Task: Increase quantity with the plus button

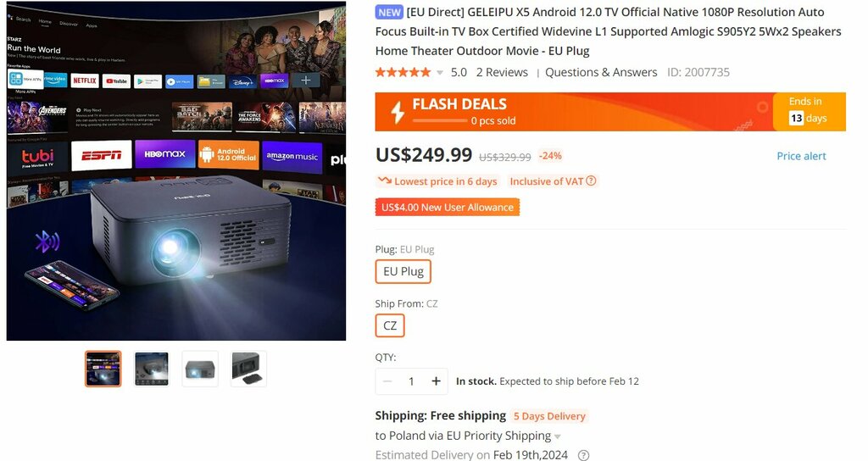Action: pos(437,381)
